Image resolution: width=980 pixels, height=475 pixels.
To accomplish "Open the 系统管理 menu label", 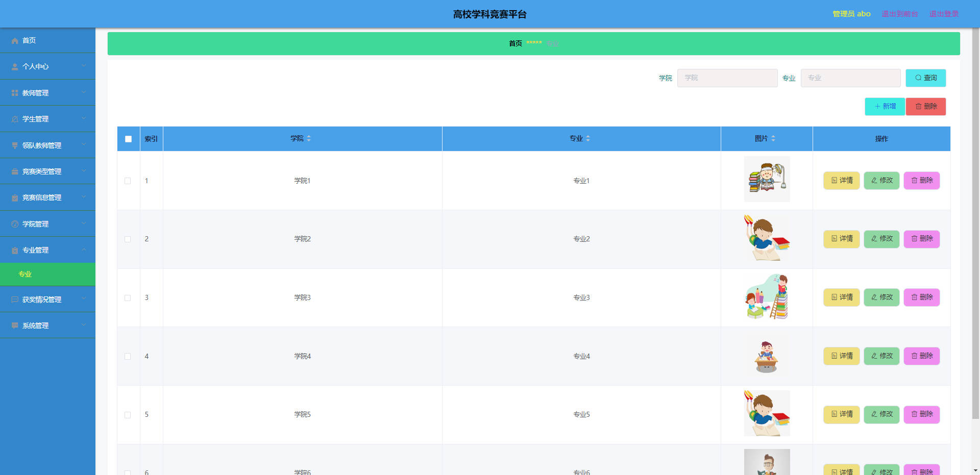I will (35, 326).
